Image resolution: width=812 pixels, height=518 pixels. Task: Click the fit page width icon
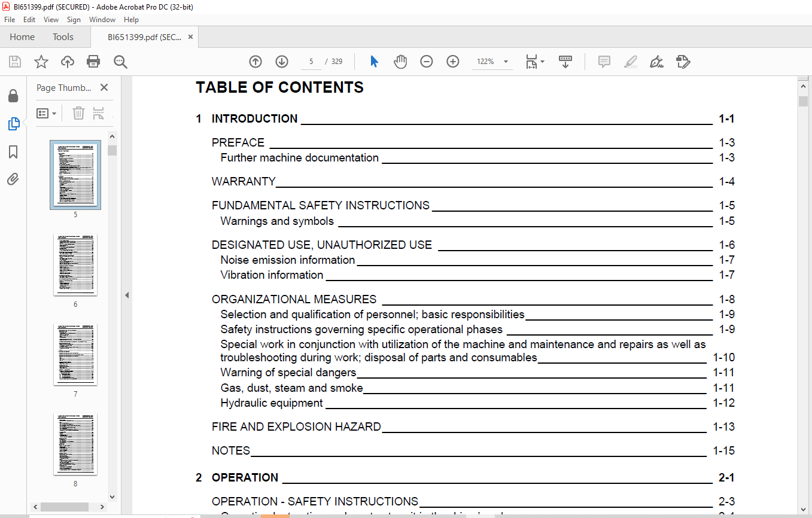531,62
